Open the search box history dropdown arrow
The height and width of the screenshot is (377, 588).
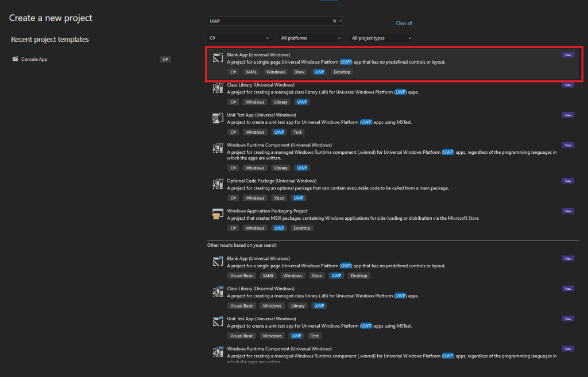pos(340,21)
